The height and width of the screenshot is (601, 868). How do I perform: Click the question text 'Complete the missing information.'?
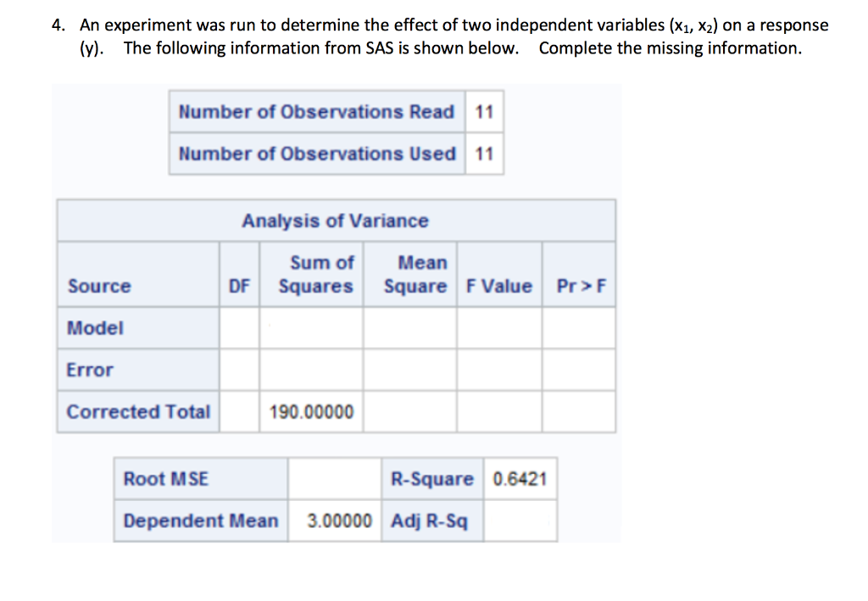670,48
